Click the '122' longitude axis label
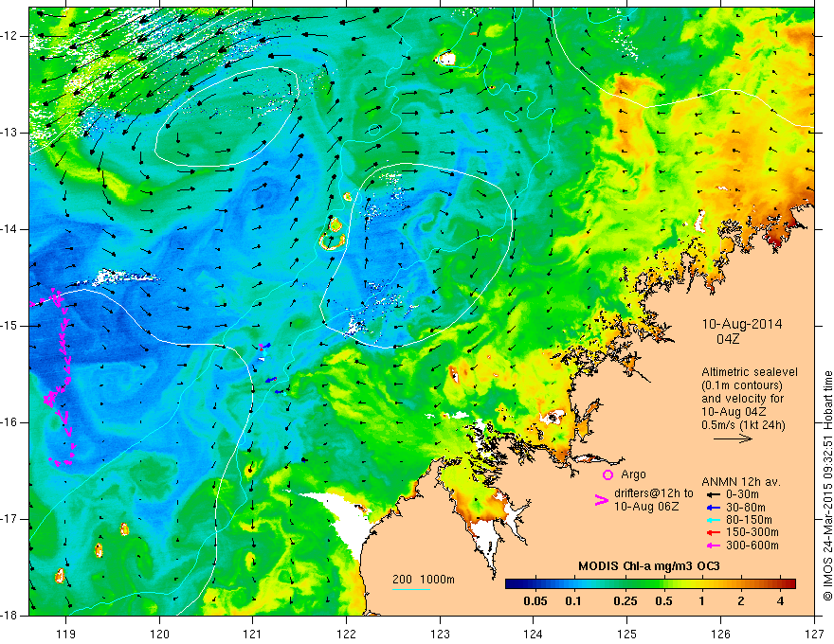The image size is (834, 644). pos(346,634)
